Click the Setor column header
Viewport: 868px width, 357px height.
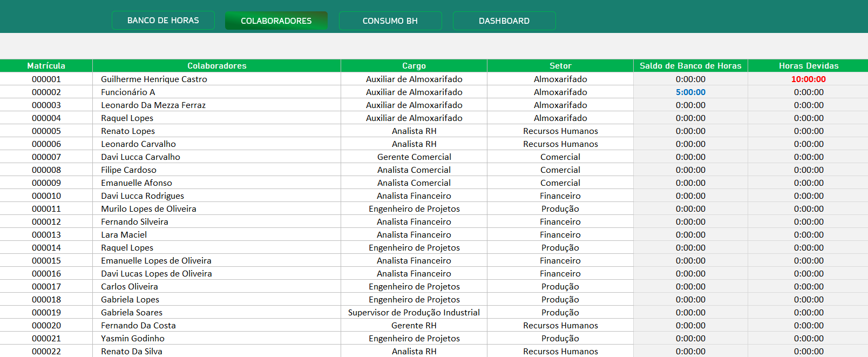pos(560,66)
